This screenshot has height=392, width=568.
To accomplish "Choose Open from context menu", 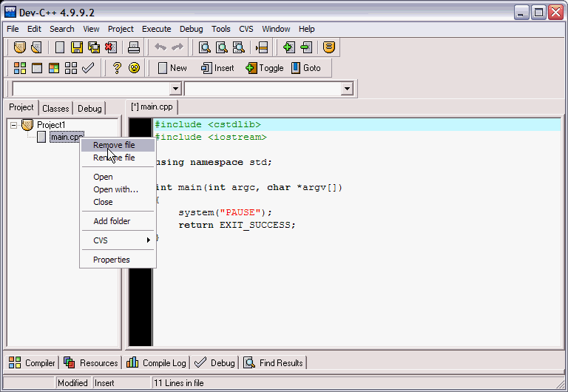I will (118, 177).
